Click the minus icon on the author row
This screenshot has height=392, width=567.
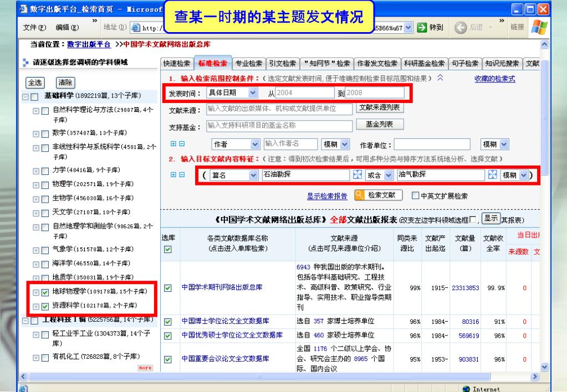182,143
